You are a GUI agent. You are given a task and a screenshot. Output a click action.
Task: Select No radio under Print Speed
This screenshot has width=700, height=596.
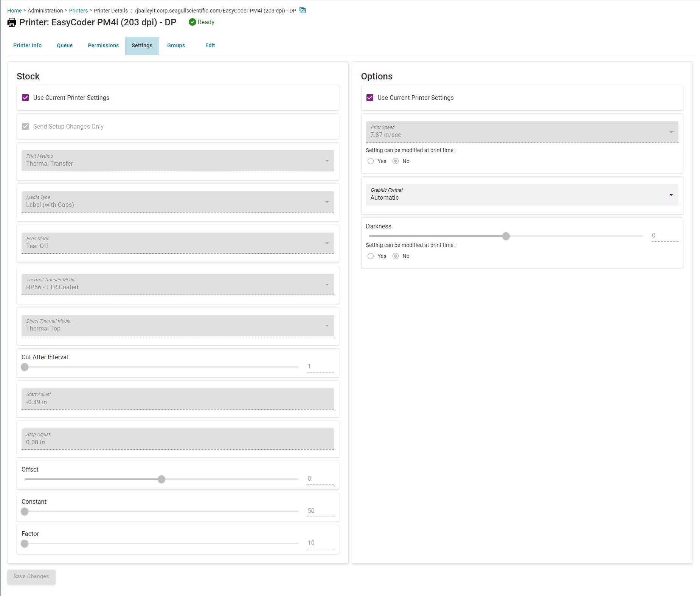click(x=396, y=161)
